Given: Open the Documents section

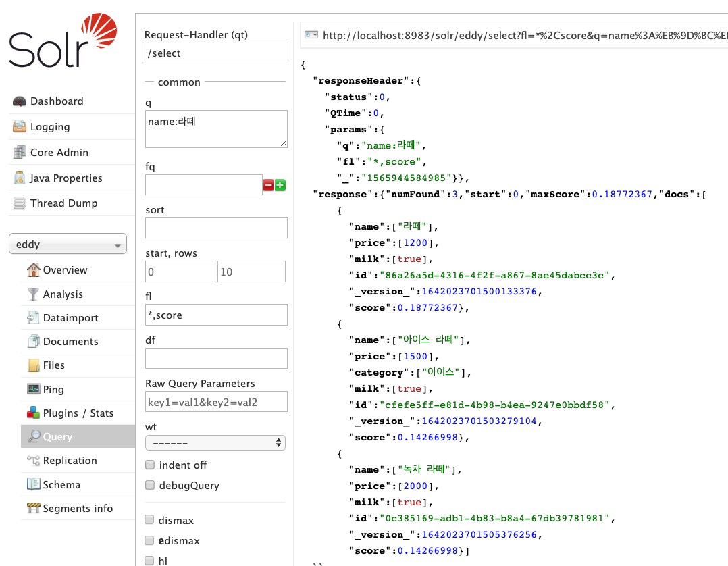Looking at the screenshot, I should point(70,342).
